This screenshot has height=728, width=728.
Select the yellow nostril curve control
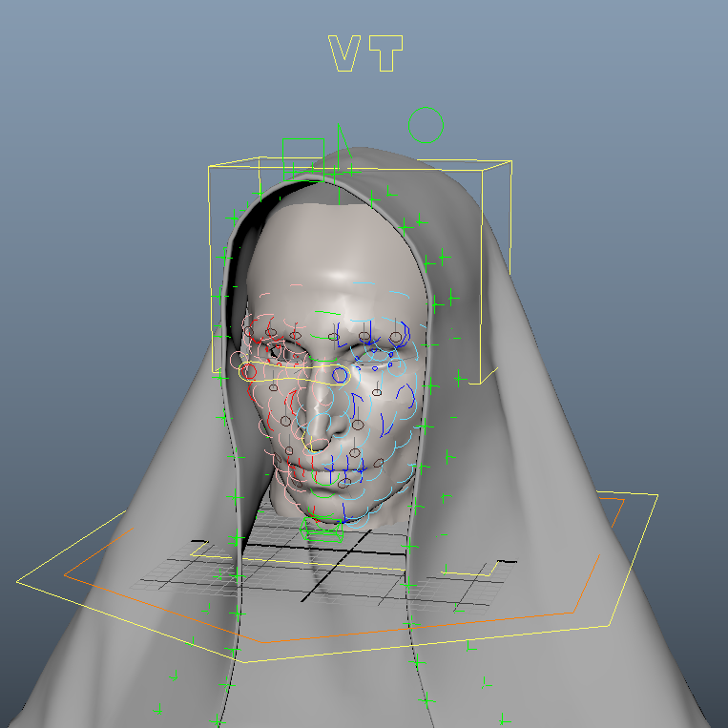pyautogui.click(x=307, y=442)
